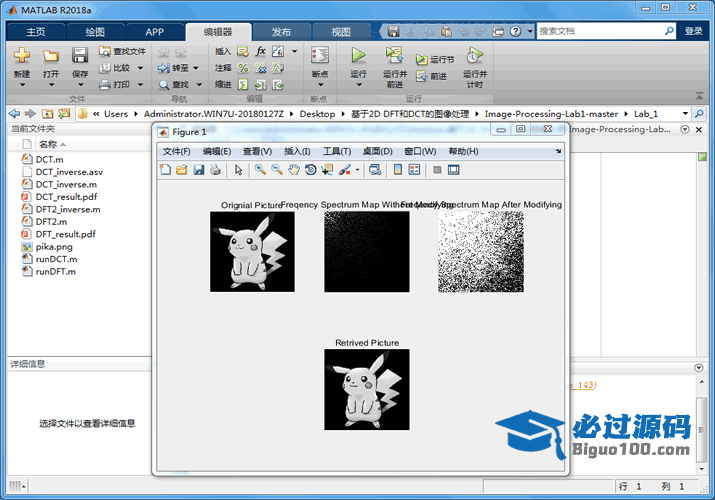Screen dimensions: 715x500
Task: Click the 新建 (New) plus icon
Action: (x=21, y=55)
